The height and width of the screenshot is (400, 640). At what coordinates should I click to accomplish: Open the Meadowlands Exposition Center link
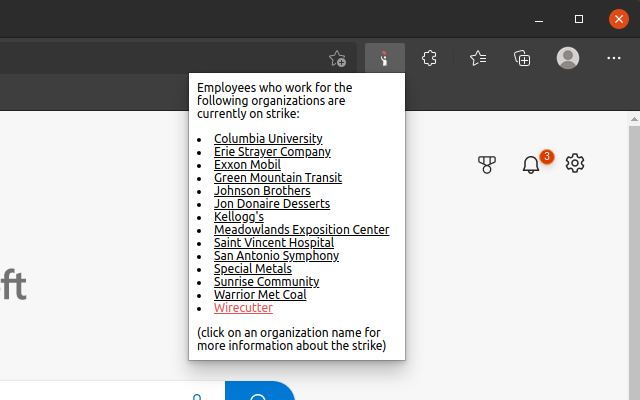302,230
